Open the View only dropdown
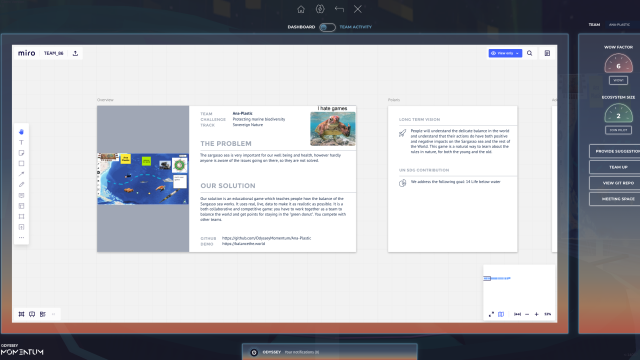The image size is (640, 360). pos(505,53)
